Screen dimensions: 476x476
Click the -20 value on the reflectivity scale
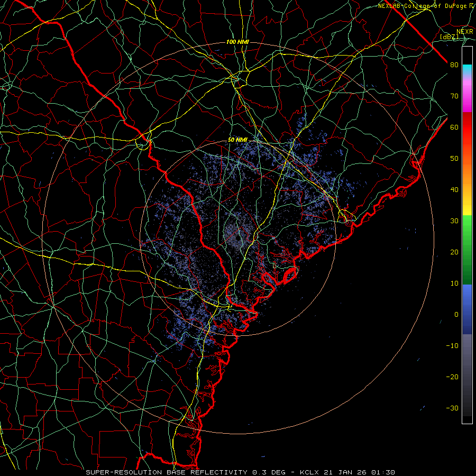click(x=452, y=377)
